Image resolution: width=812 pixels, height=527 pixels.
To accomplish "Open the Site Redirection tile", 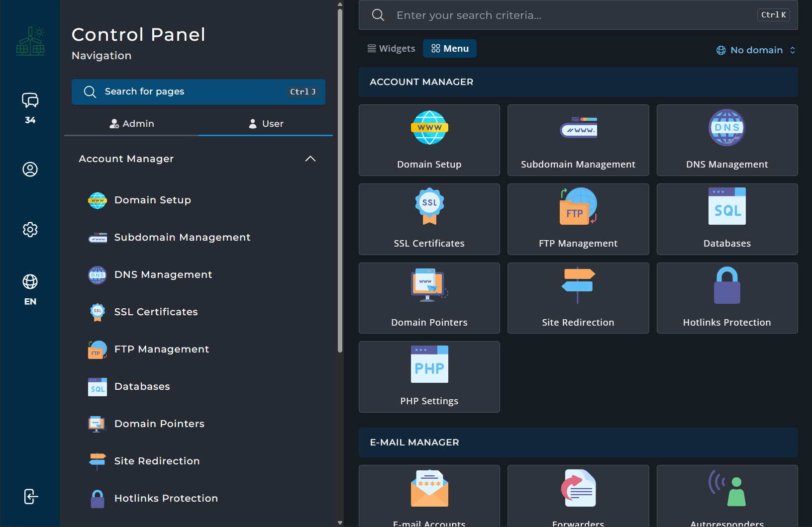I will tap(578, 298).
